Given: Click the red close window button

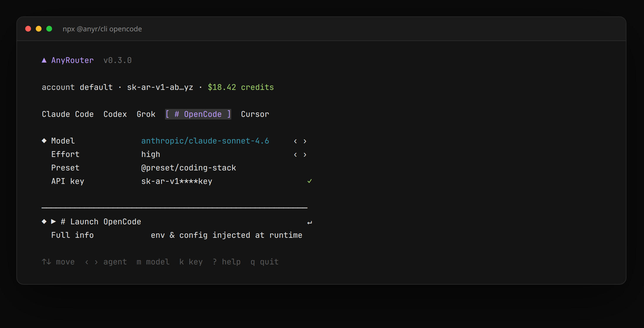Looking at the screenshot, I should coord(28,29).
